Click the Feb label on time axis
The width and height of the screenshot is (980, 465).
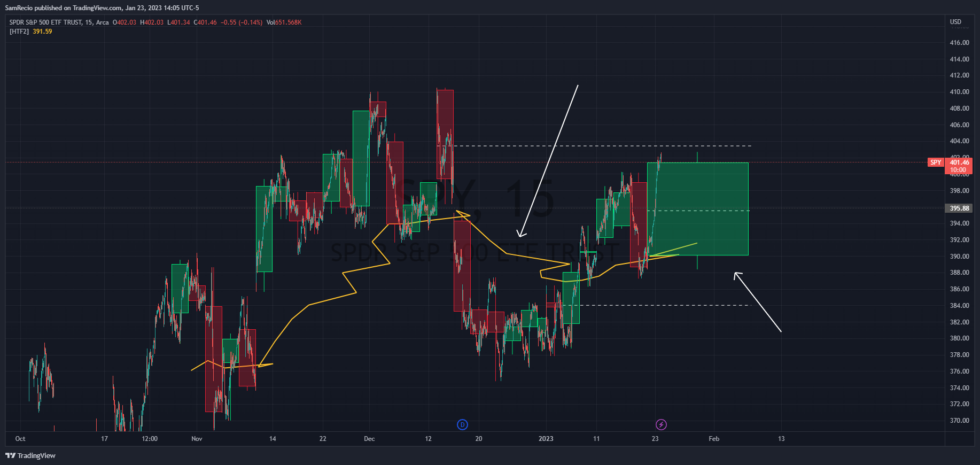coord(714,439)
